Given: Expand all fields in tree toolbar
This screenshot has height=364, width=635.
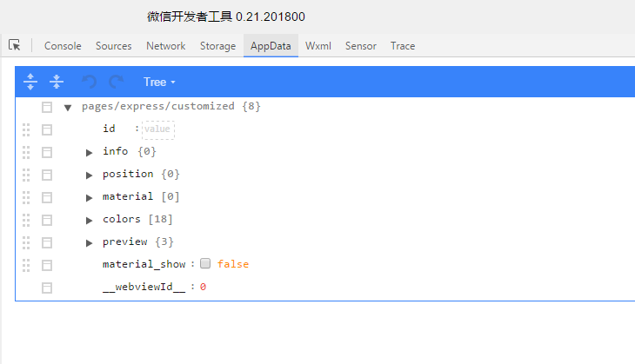Looking at the screenshot, I should (30, 82).
